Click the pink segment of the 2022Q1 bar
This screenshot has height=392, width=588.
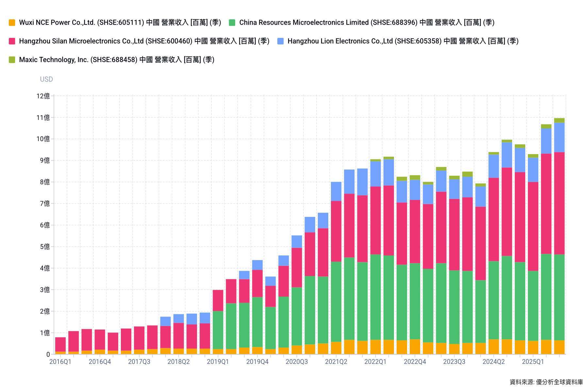click(x=375, y=220)
